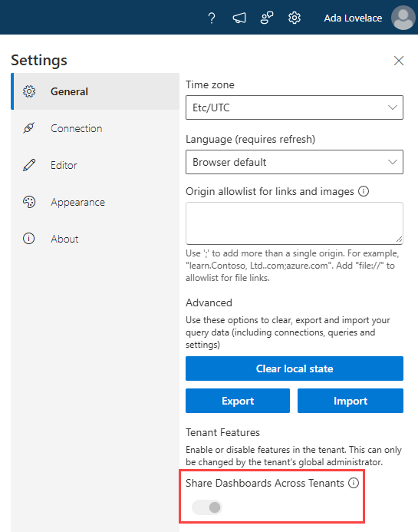Select the General settings tab
This screenshot has height=532, width=418.
(95, 91)
